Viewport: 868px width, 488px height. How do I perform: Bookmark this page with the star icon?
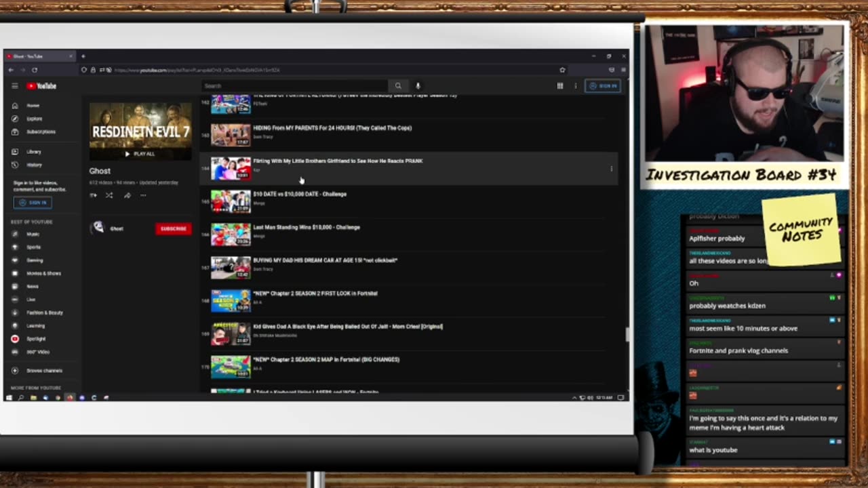click(562, 70)
